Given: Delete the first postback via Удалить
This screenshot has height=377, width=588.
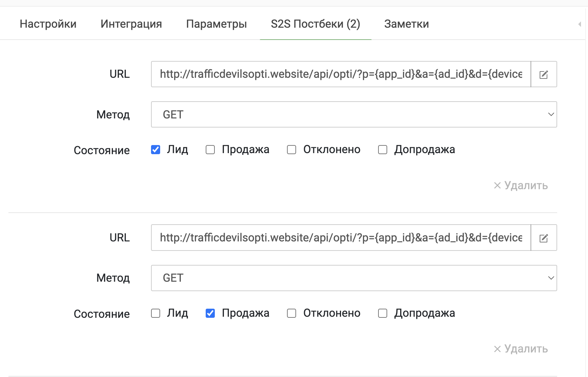Looking at the screenshot, I should pos(521,185).
